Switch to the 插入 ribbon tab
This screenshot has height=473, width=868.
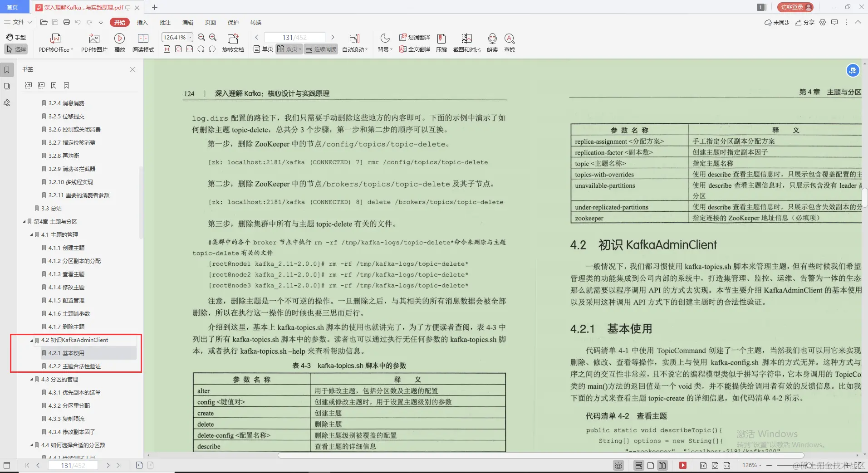pos(142,22)
